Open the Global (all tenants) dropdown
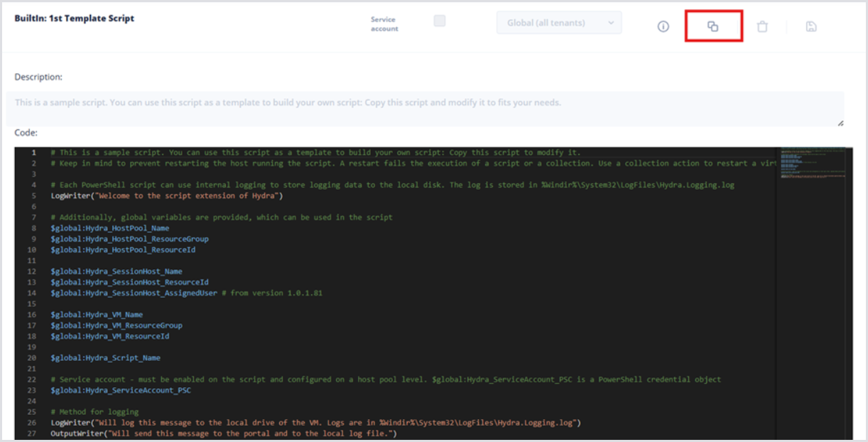This screenshot has height=442, width=868. coord(558,23)
